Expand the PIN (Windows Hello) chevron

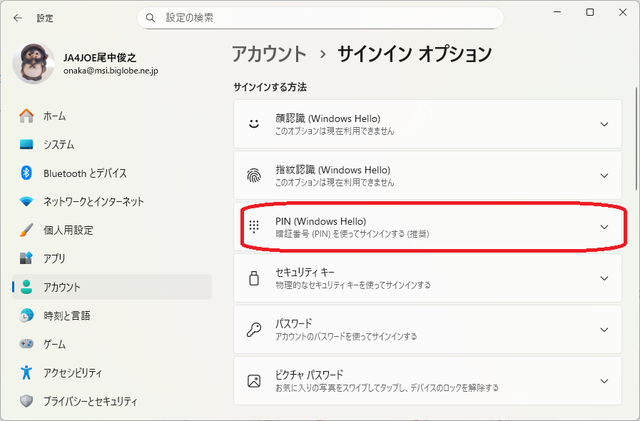point(604,227)
